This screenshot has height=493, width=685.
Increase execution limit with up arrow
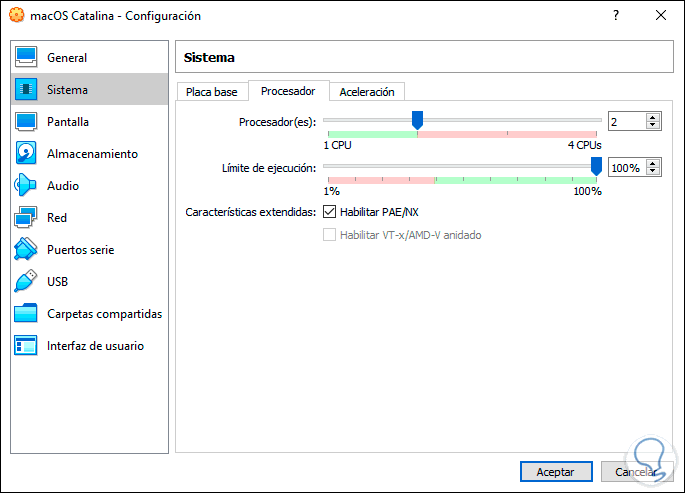tap(653, 163)
